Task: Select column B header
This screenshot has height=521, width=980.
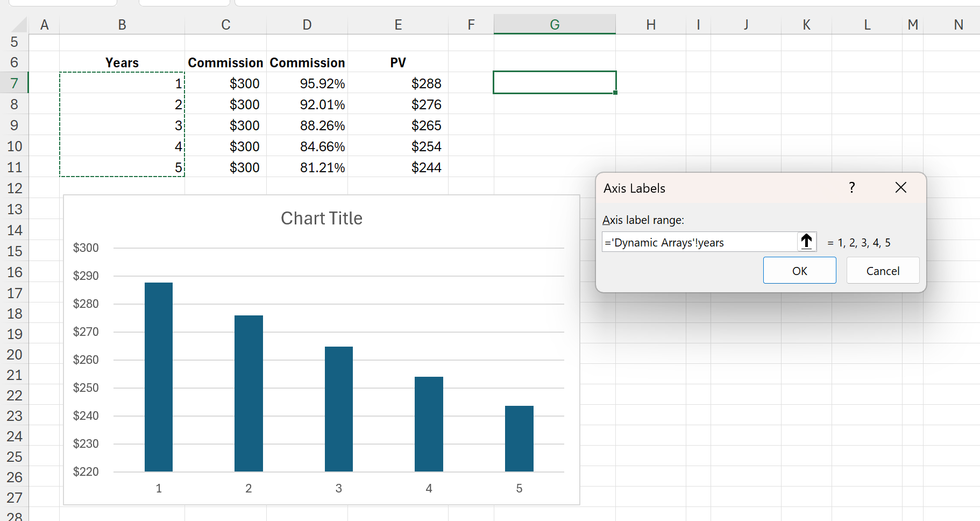Action: pos(122,25)
